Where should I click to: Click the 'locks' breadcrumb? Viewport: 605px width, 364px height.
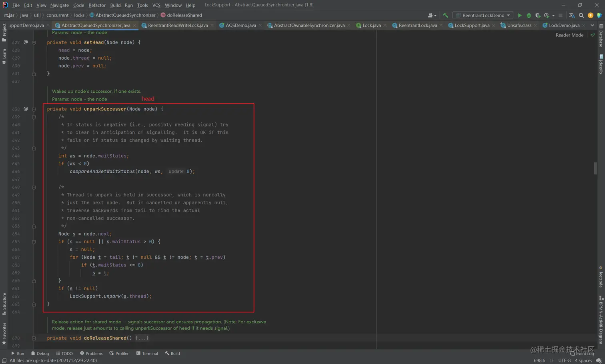[x=79, y=15]
